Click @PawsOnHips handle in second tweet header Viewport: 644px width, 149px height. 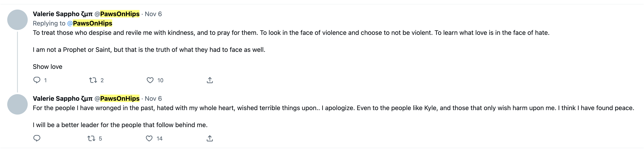coord(117,99)
